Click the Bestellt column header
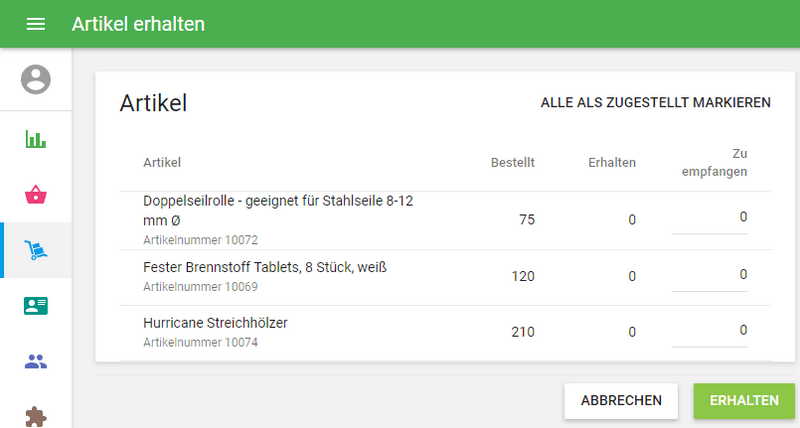This screenshot has height=428, width=800. [x=513, y=162]
